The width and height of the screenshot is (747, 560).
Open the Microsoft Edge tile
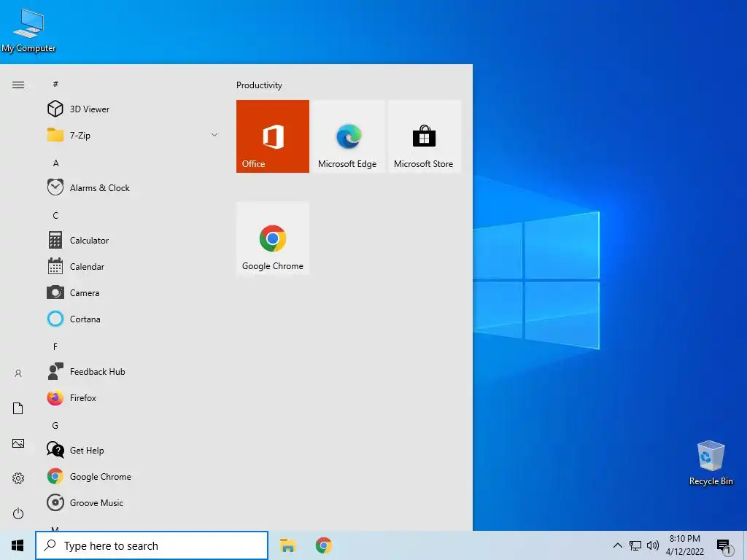(348, 136)
